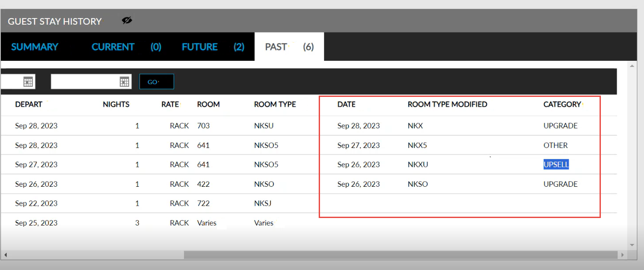This screenshot has width=644, height=270.
Task: Select the PAST (6) tab
Action: point(289,47)
